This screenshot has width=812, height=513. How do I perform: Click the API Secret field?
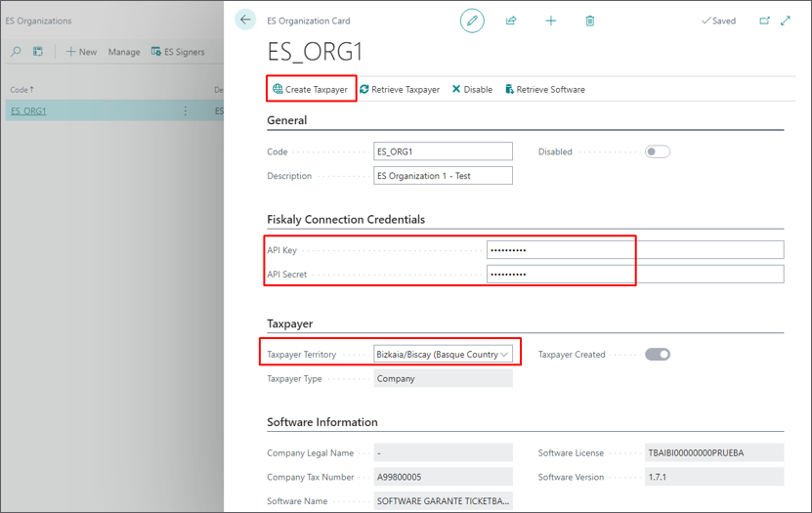(x=635, y=275)
